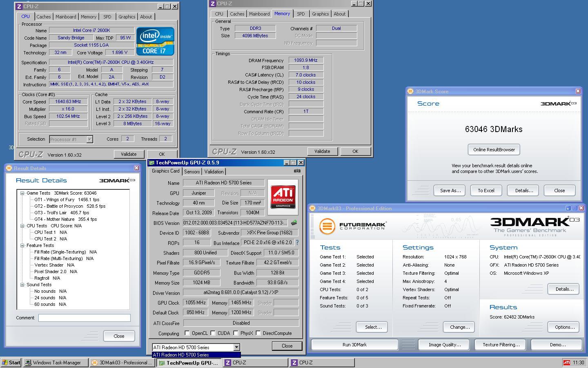This screenshot has width=588, height=368.
Task: Open the SPD tab in CPU-Z Memory window
Action: [x=301, y=14]
